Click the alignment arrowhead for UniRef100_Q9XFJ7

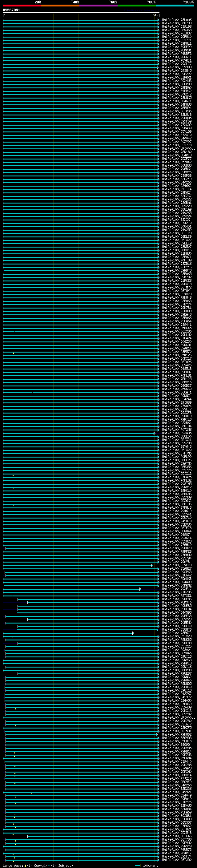140,589
